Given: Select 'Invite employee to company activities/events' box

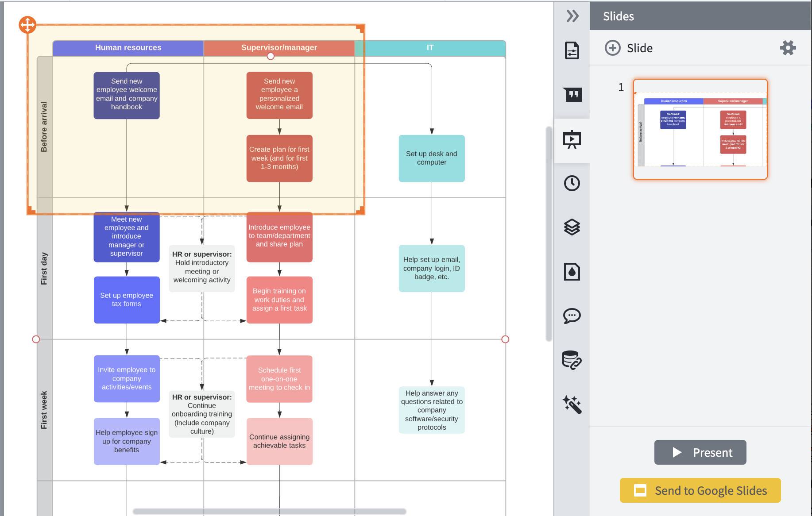Looking at the screenshot, I should pyautogui.click(x=127, y=379).
